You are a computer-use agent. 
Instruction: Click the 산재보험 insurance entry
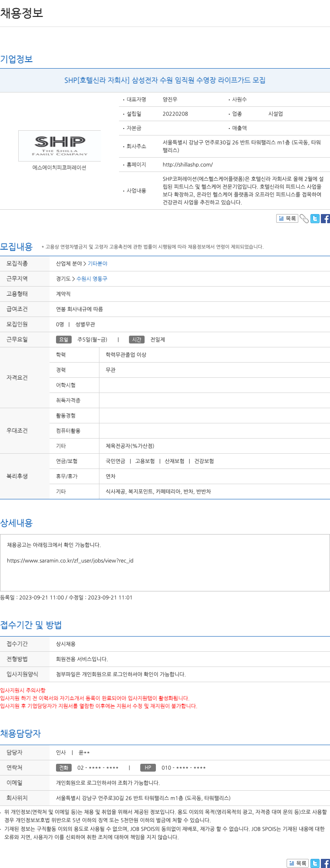point(175,461)
